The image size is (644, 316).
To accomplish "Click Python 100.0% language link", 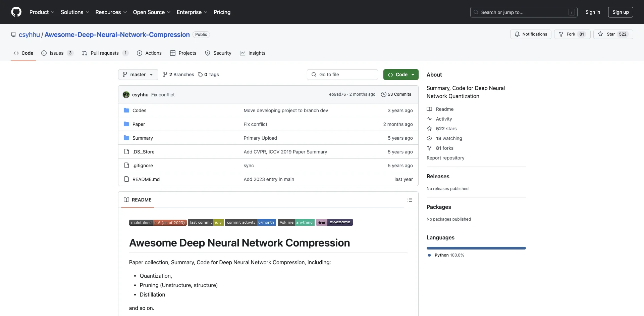I will (x=446, y=255).
